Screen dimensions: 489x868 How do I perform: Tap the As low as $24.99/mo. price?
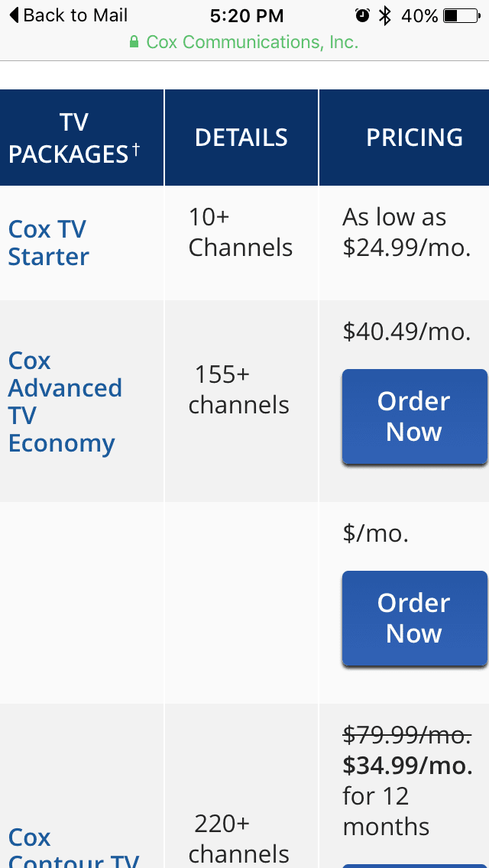click(x=406, y=232)
